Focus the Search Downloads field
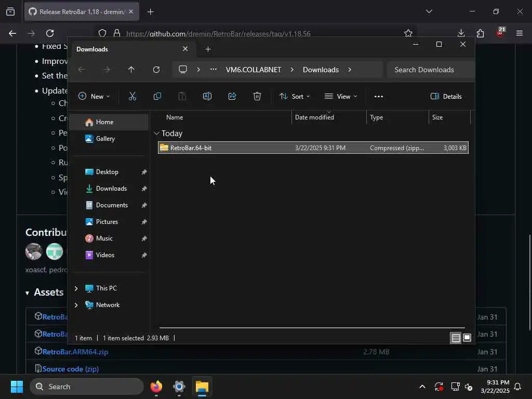532x399 pixels. pyautogui.click(x=430, y=70)
